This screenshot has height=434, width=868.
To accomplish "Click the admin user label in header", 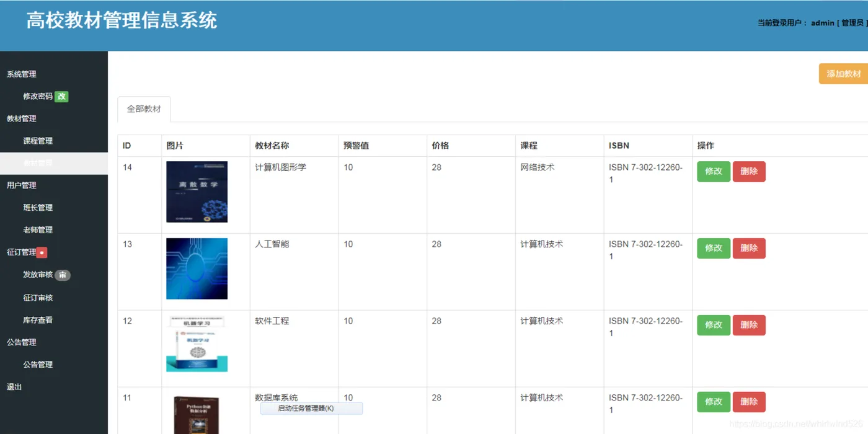I will point(823,23).
